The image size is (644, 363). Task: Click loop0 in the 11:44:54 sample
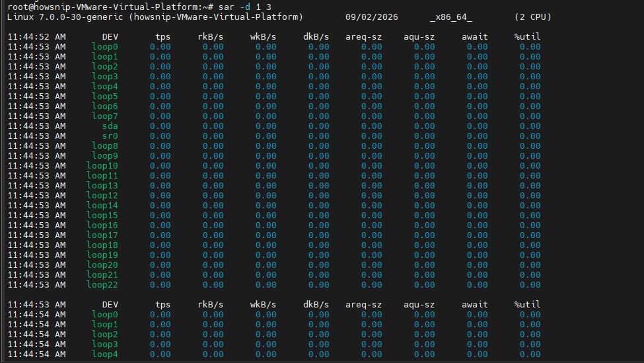105,314
